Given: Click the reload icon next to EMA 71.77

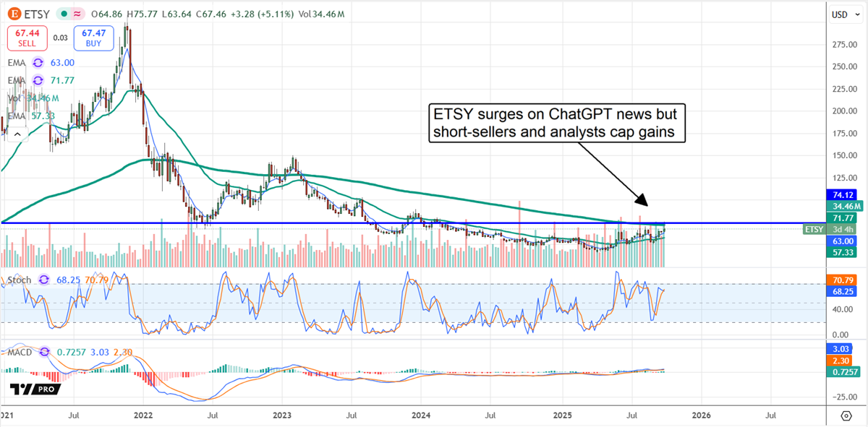Looking at the screenshot, I should point(38,80).
